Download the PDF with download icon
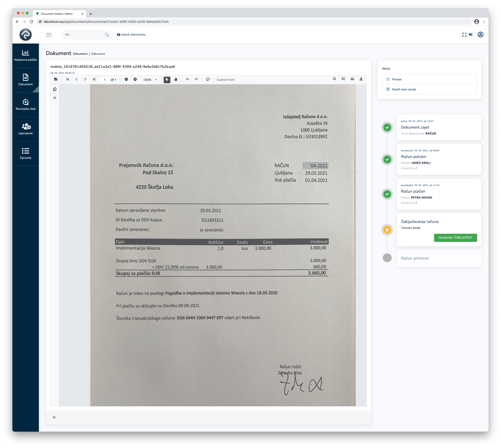 361,79
